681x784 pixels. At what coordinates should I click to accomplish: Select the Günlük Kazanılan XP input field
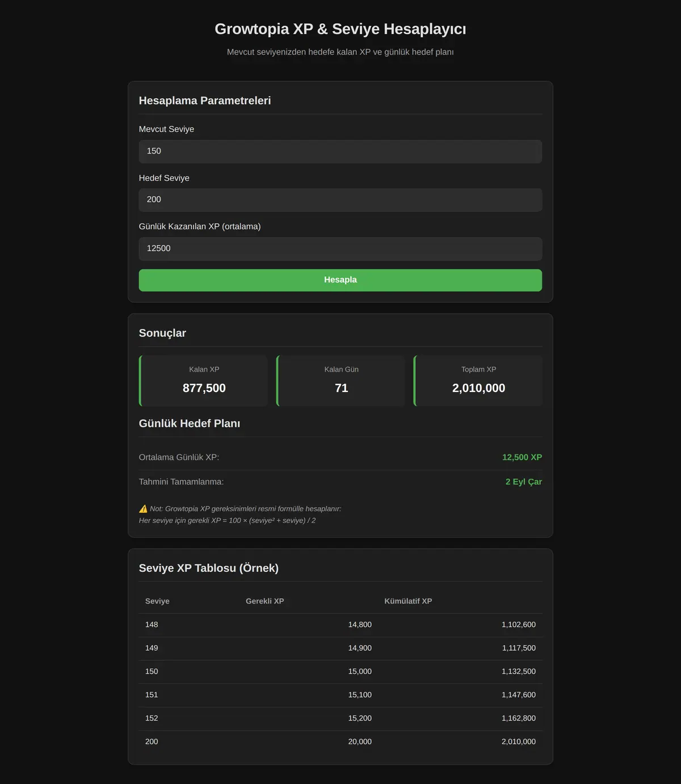point(340,248)
